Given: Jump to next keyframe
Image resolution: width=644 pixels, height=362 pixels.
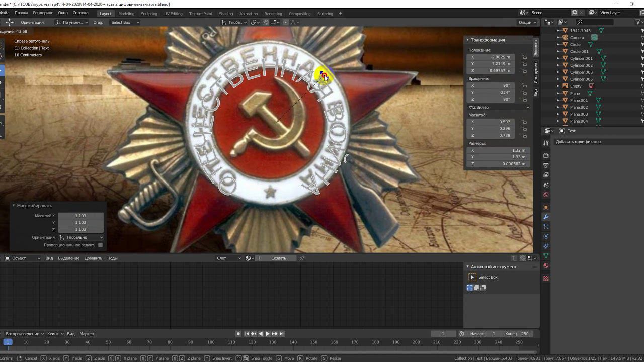Looking at the screenshot, I should 275,334.
